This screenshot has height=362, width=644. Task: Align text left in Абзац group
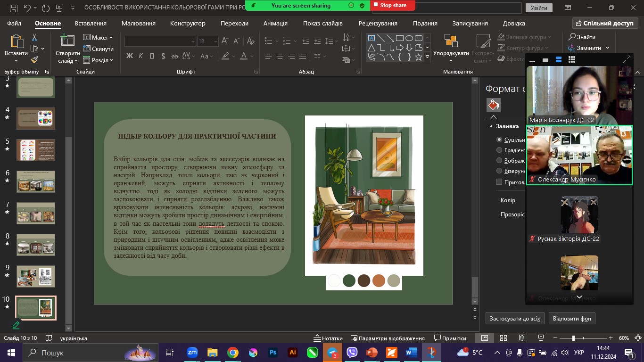click(x=269, y=56)
